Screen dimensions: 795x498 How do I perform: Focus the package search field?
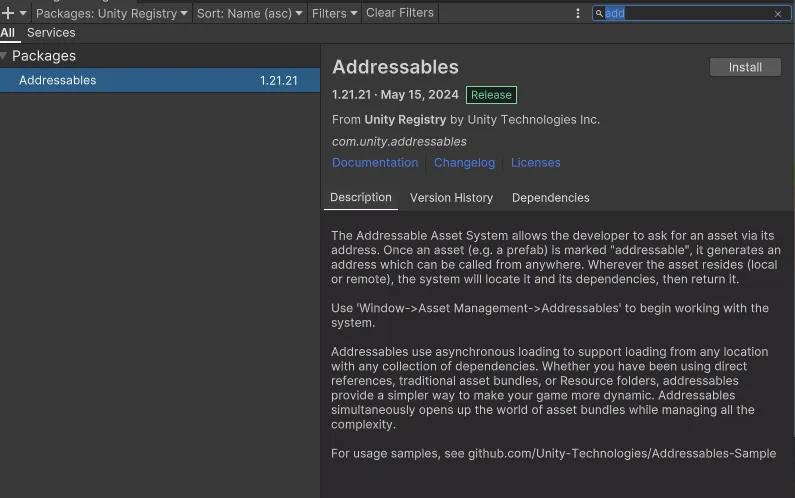[x=691, y=14]
